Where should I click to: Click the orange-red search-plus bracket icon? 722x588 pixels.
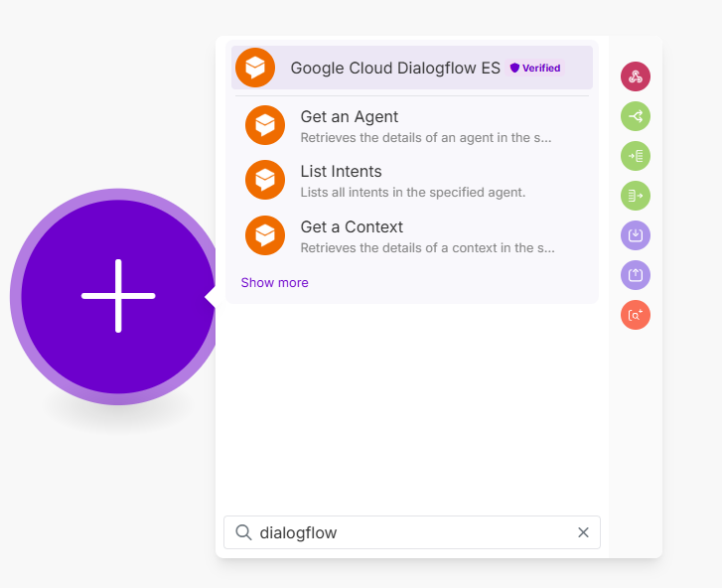(636, 316)
